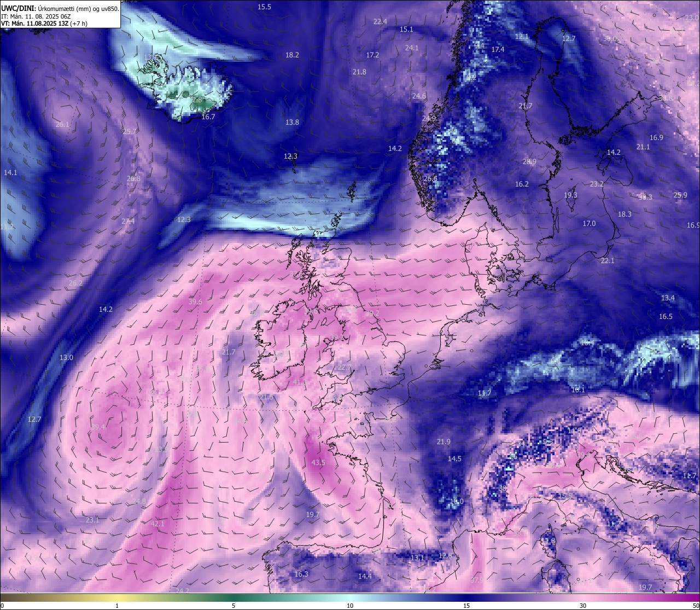Screen dimensions: 700x610
Task: Click the colorbar tick label 30
Action: [583, 606]
